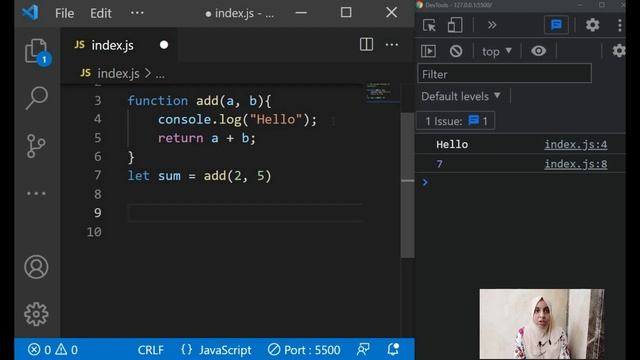
Task: Open the Source Control view
Action: coord(36,146)
